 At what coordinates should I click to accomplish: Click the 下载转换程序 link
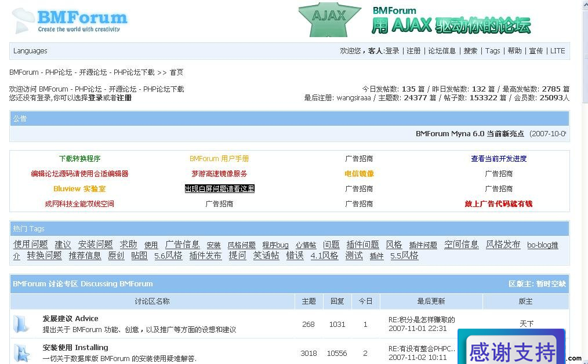click(x=80, y=159)
